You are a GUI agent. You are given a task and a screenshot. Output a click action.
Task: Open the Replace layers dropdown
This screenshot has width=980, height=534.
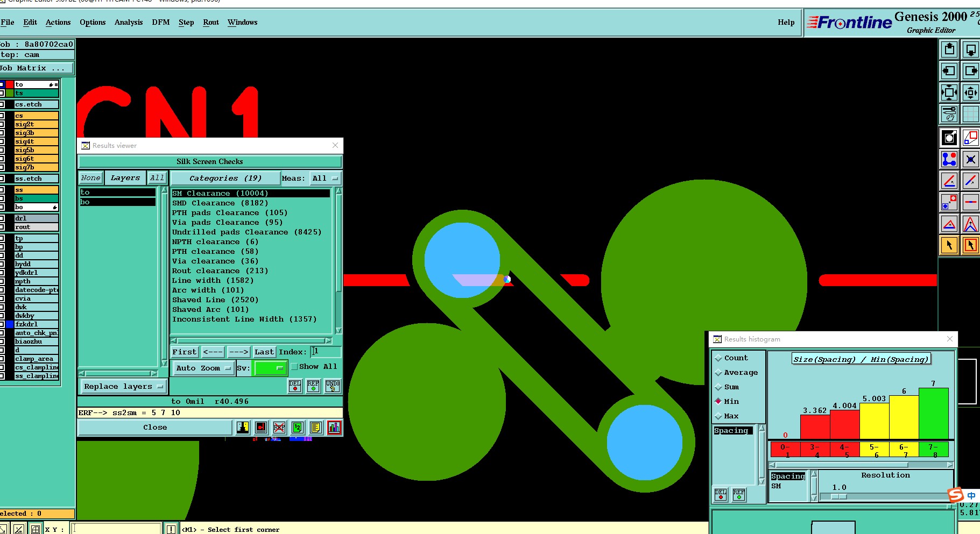[123, 387]
